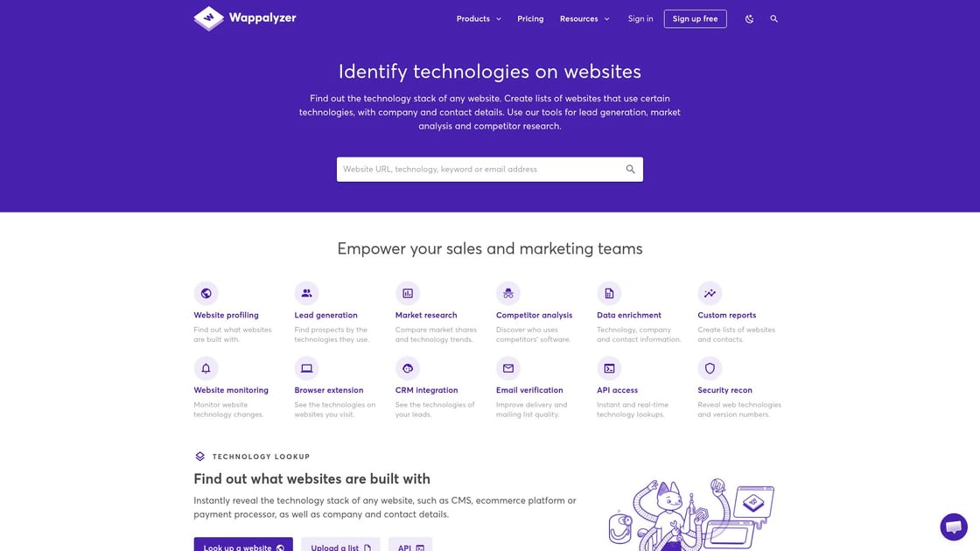This screenshot has width=980, height=551.
Task: Open the chat support bubble
Action: (x=954, y=527)
